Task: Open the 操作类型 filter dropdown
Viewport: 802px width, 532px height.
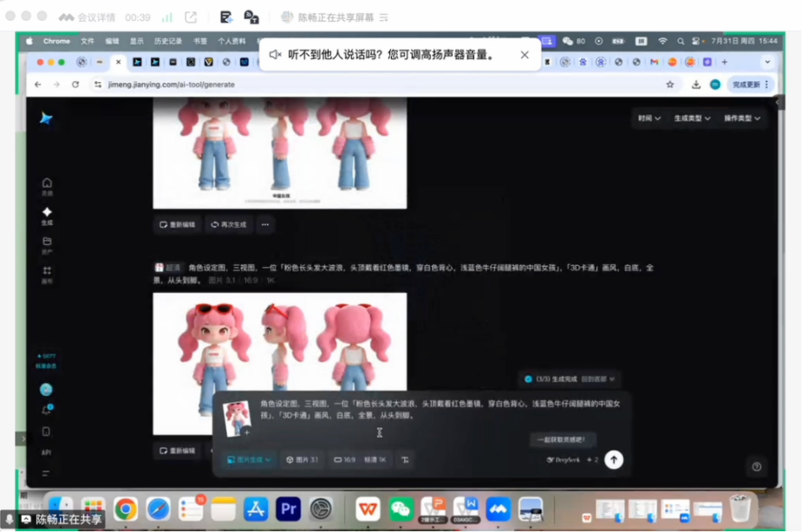Action: tap(742, 119)
